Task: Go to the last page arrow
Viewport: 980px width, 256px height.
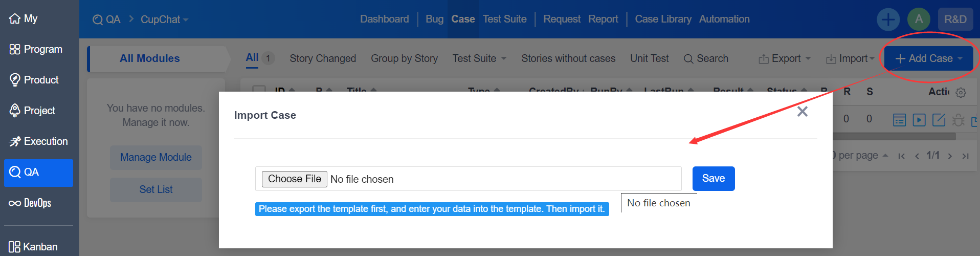Action: (965, 156)
